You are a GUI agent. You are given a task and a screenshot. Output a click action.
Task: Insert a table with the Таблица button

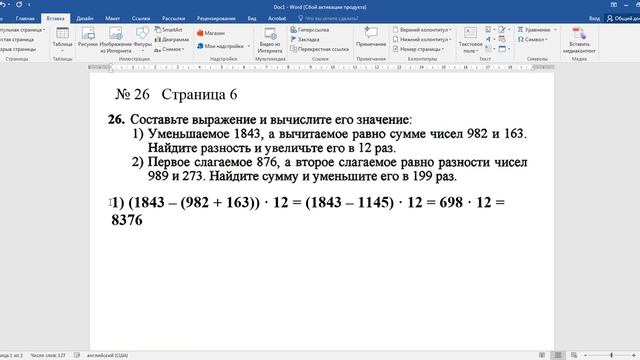[x=62, y=39]
